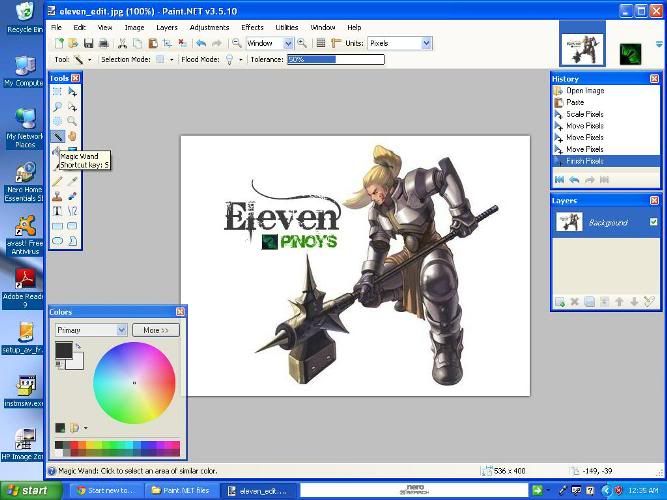
Task: Select the Magic Wand tool
Action: pyautogui.click(x=57, y=136)
